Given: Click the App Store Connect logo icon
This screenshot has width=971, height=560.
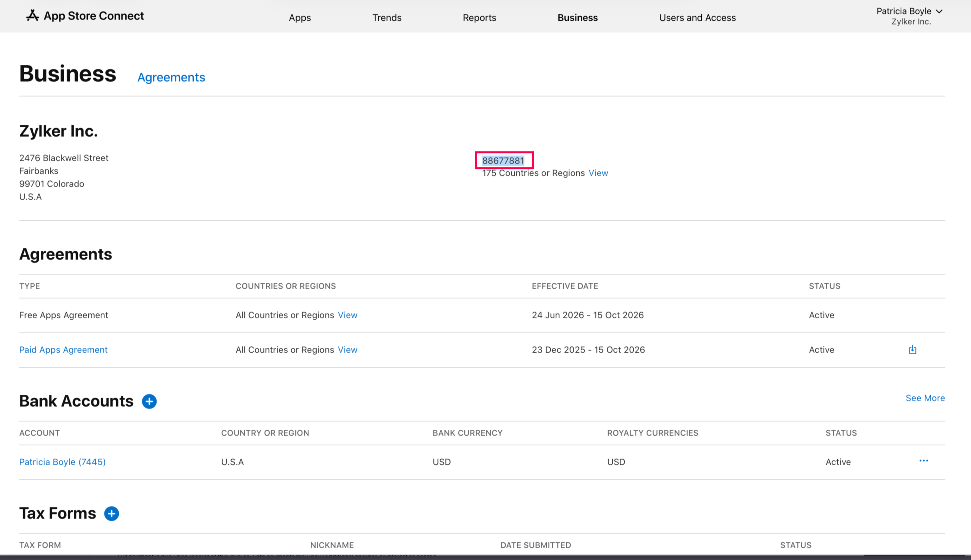Looking at the screenshot, I should (x=32, y=15).
